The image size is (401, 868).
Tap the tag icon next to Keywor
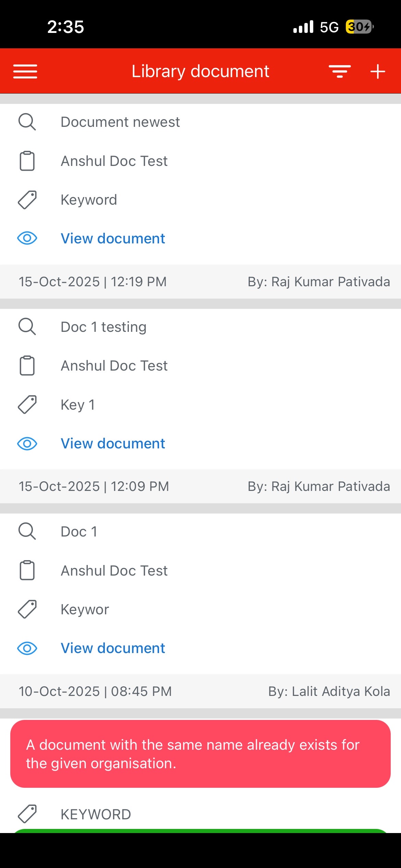coord(27,609)
